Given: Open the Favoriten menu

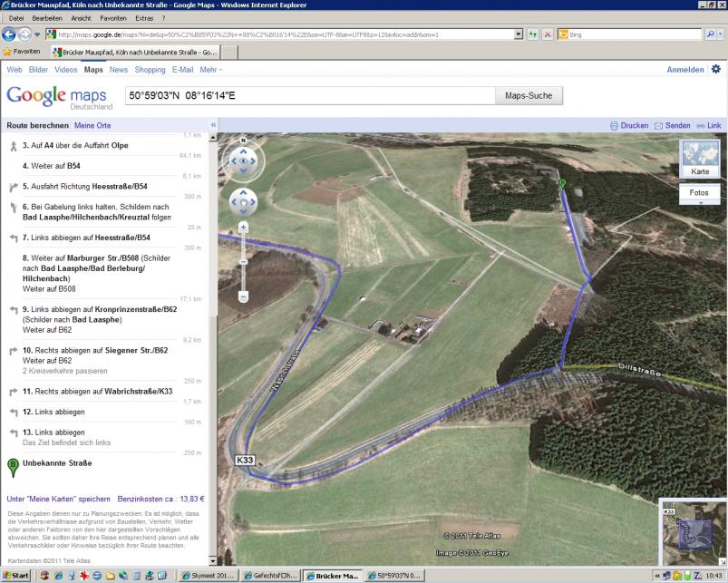Looking at the screenshot, I should (x=113, y=18).
